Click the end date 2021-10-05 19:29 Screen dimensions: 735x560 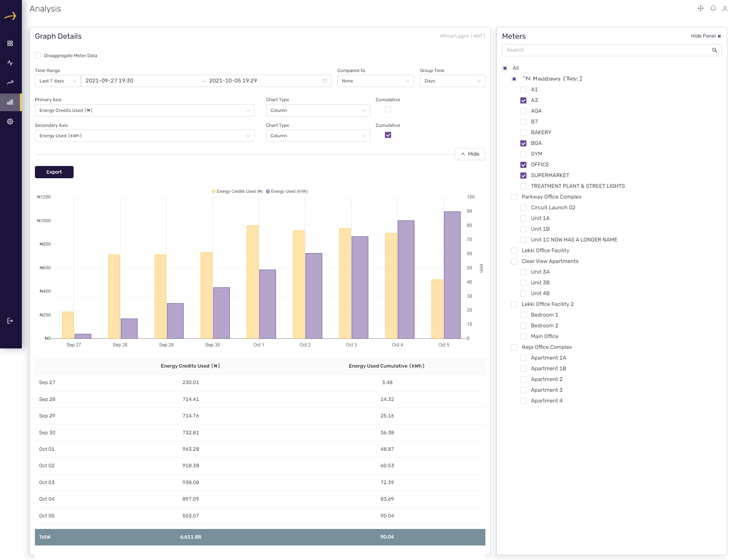click(233, 81)
